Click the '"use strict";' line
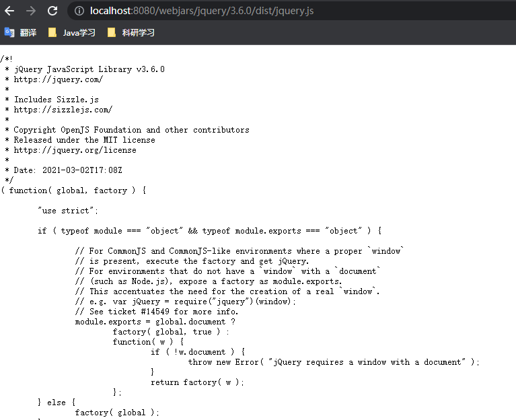This screenshot has height=420, width=516. click(x=68, y=211)
